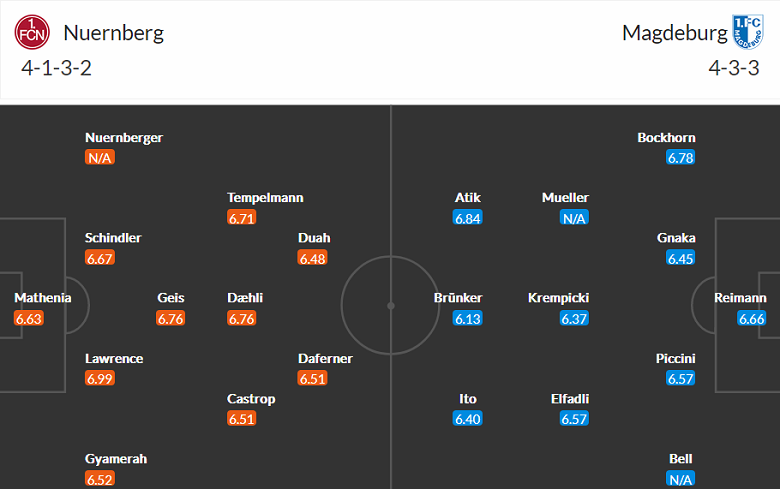This screenshot has height=489, width=780.
Task: Open the Nuernberg team name link
Action: 114,33
